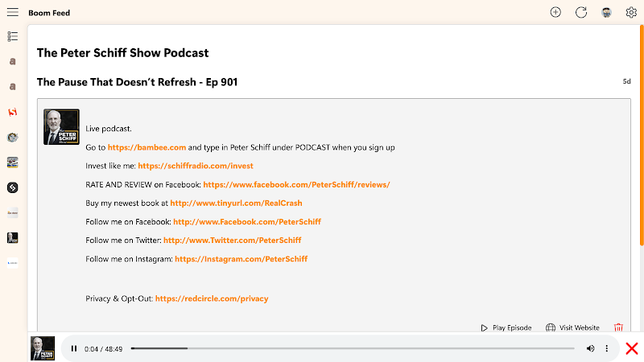
Task: Click the orange vertical scrollbar
Action: click(x=642, y=135)
